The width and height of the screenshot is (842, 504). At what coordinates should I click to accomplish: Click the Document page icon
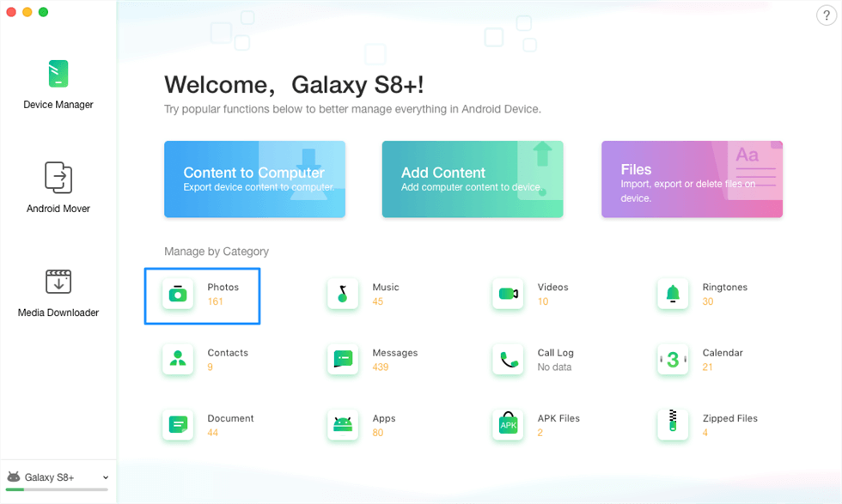pos(178,424)
